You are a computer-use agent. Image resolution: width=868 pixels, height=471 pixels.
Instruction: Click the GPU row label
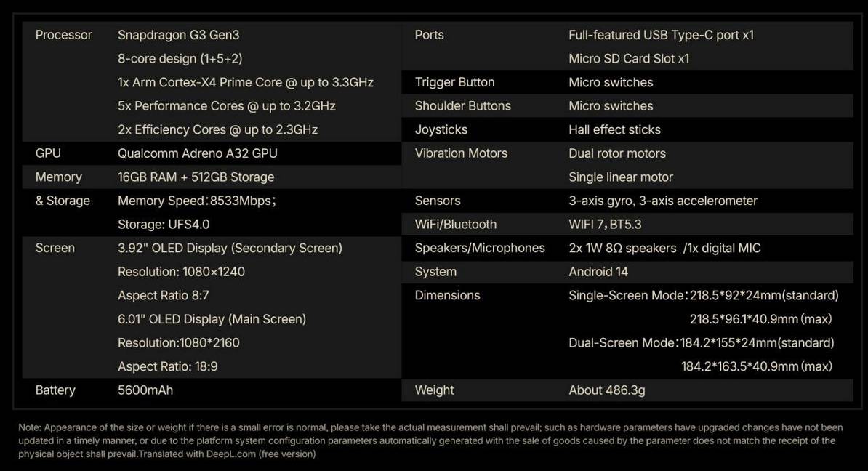(x=48, y=153)
